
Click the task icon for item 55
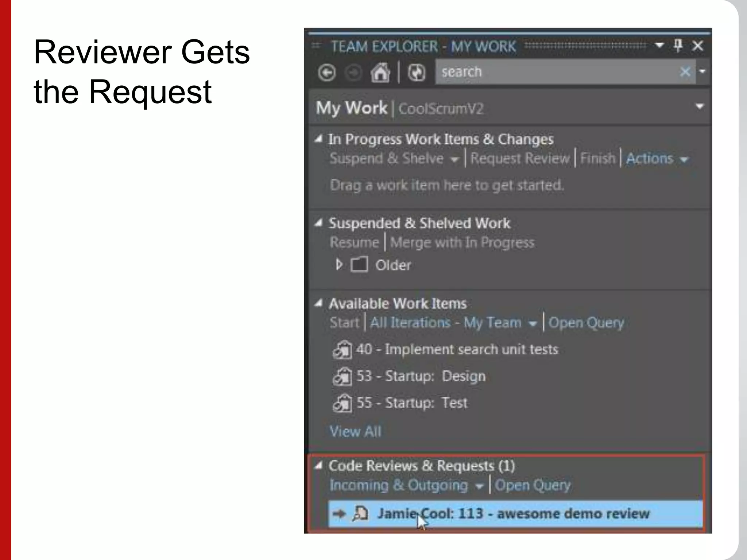coord(342,404)
